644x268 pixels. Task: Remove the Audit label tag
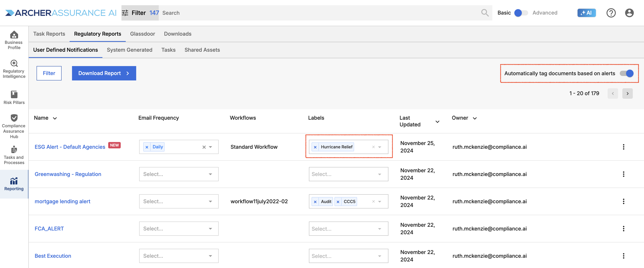(315, 202)
